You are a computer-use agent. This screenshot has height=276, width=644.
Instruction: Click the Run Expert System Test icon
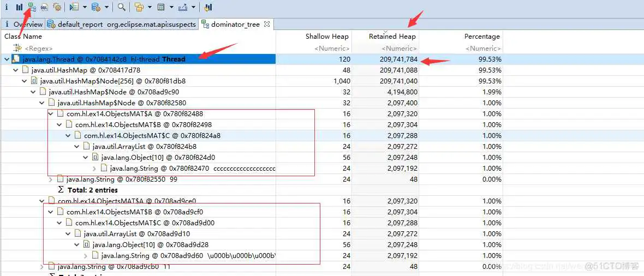point(74,7)
